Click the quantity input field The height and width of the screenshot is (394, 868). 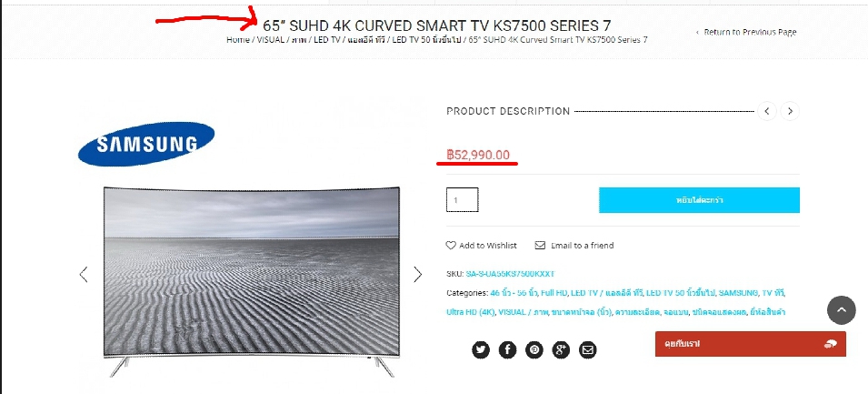(463, 200)
